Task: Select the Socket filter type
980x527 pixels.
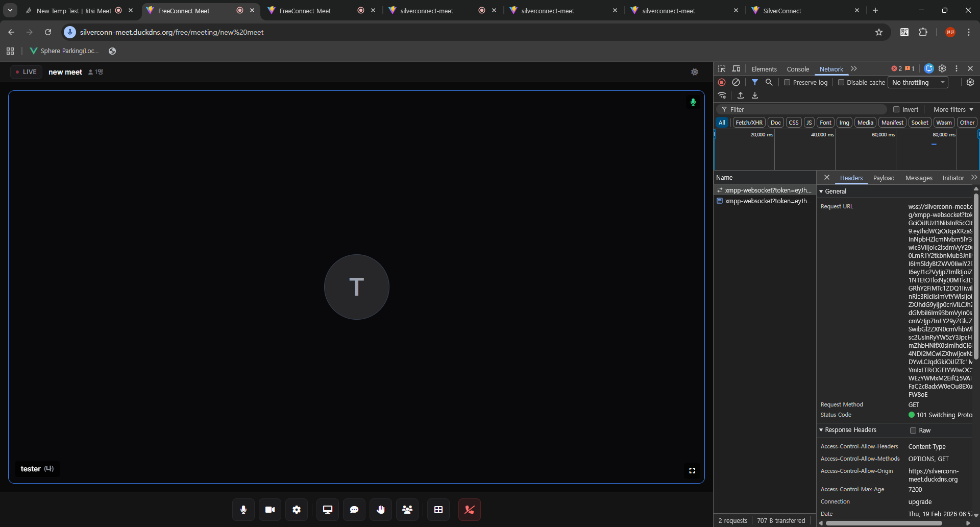Action: tap(919, 123)
